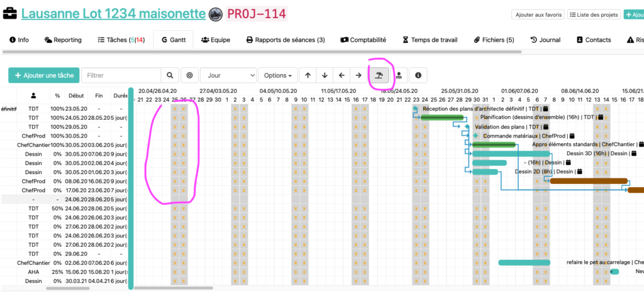Screen dimensions: 644x292
Task: Click the target center-view icon
Action: 190,75
